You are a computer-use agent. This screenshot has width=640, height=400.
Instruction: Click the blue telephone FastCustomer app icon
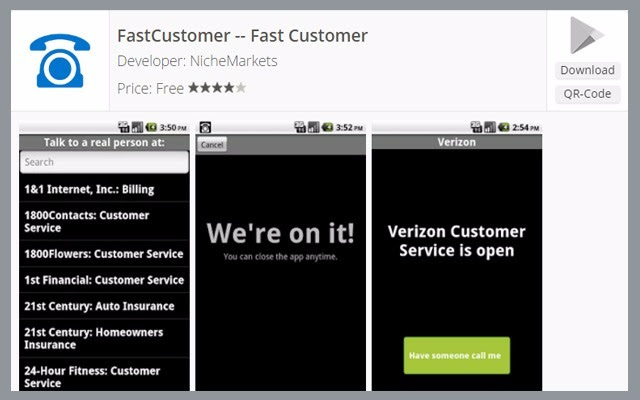coord(60,60)
